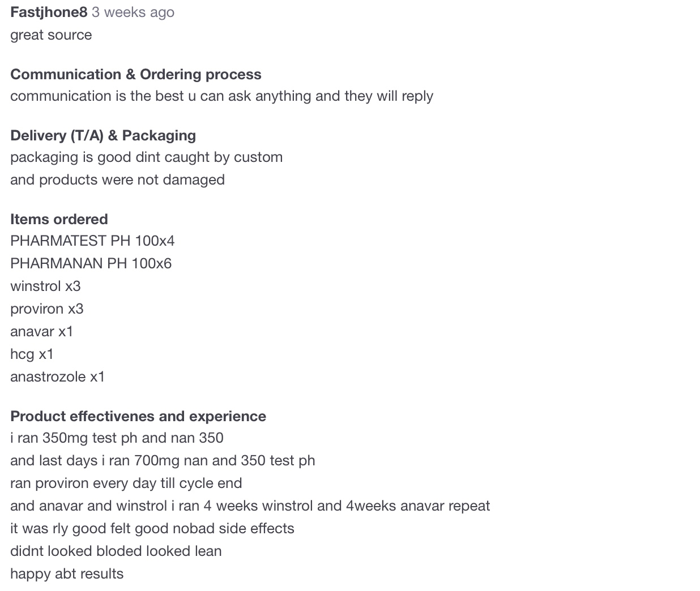Click the line about communication being the best
Screen dimensions: 700x591
pos(221,96)
